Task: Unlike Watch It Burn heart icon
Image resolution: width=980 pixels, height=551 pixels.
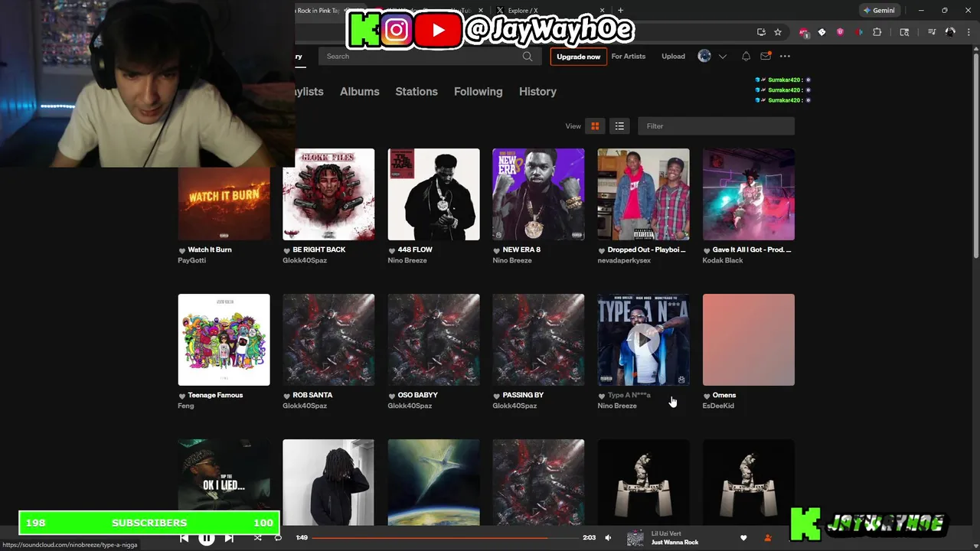Action: click(x=182, y=250)
